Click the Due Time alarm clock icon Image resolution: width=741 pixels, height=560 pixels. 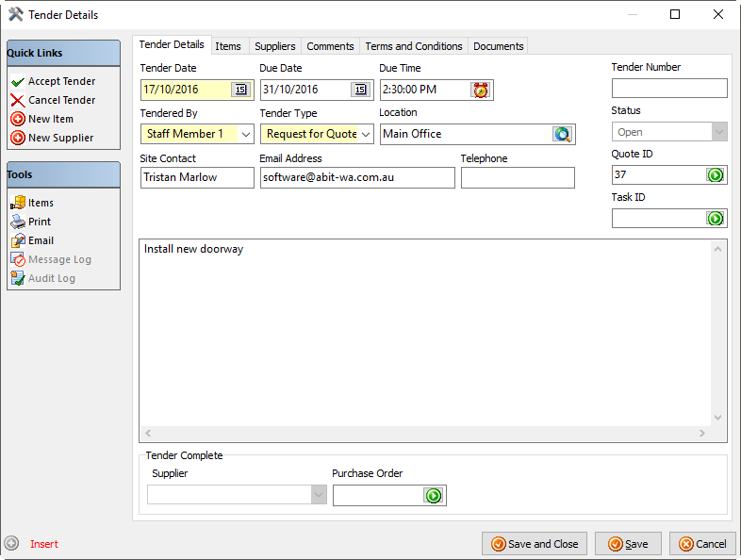point(481,90)
